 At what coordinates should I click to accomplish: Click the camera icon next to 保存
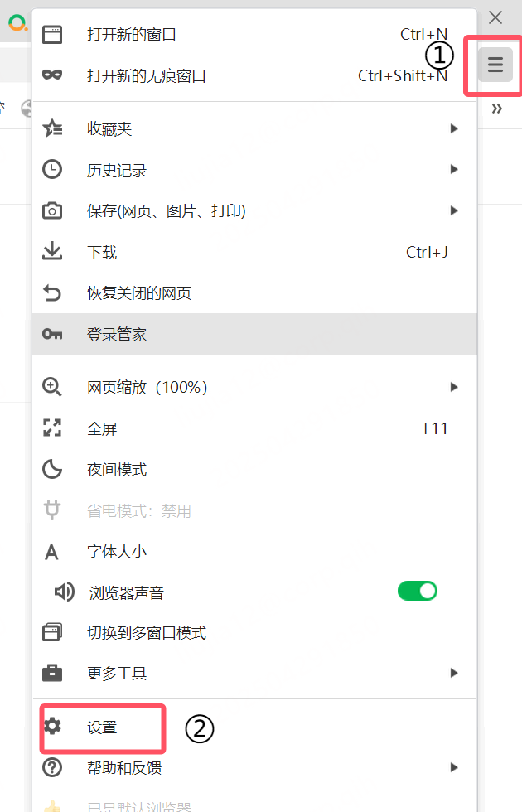pos(52,210)
